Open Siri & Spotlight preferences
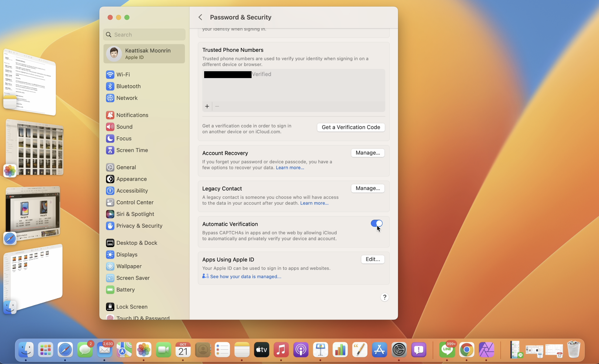 click(x=135, y=214)
